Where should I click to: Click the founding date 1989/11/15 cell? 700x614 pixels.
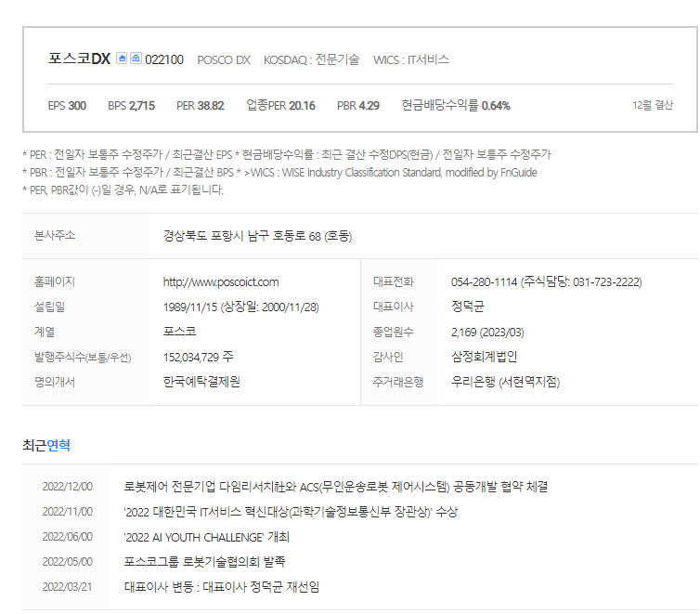coord(241,307)
